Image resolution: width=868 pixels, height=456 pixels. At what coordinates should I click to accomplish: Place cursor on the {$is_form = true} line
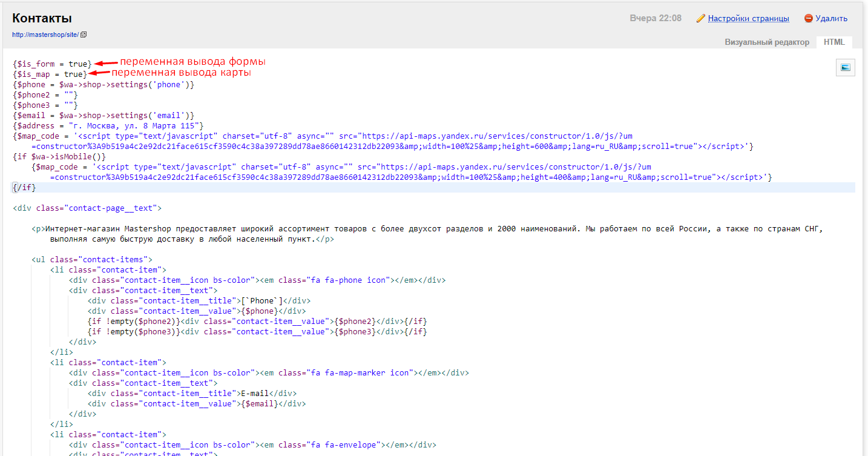click(x=52, y=64)
